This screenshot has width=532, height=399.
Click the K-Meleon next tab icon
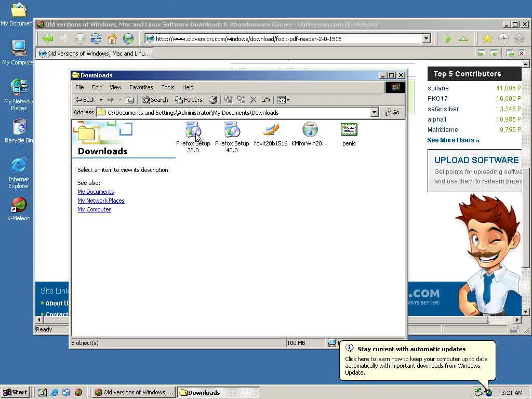(494, 53)
